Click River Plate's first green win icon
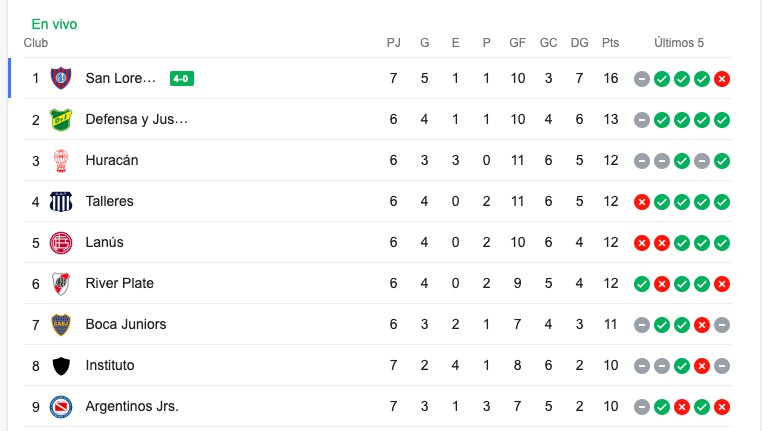 pos(642,284)
